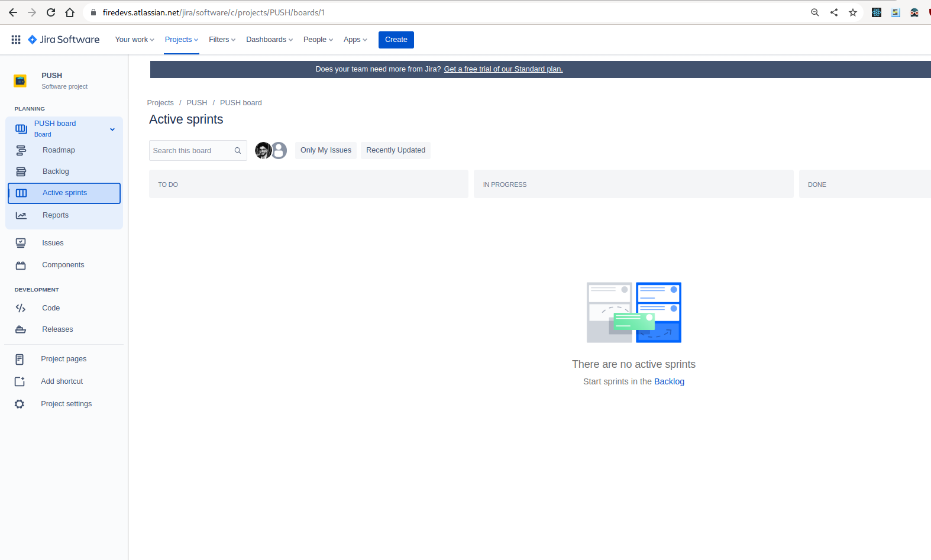Select Active sprints in the sidebar
Image resolution: width=931 pixels, height=560 pixels.
click(64, 193)
